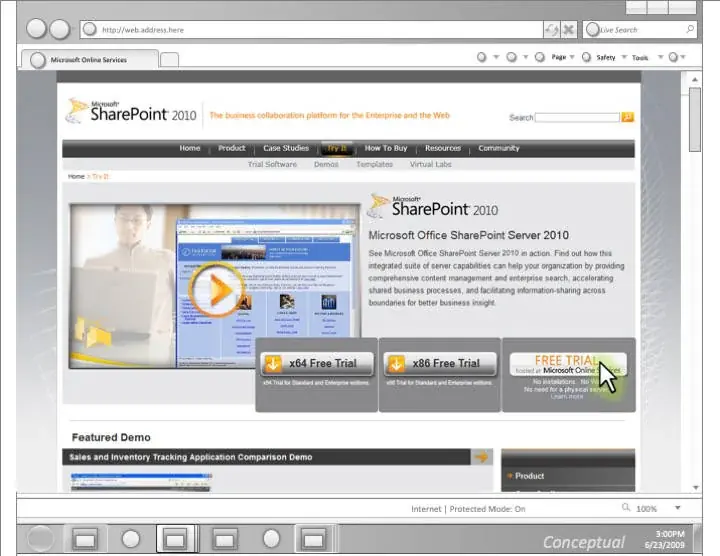
Task: Click the browser forward button
Action: point(60,29)
